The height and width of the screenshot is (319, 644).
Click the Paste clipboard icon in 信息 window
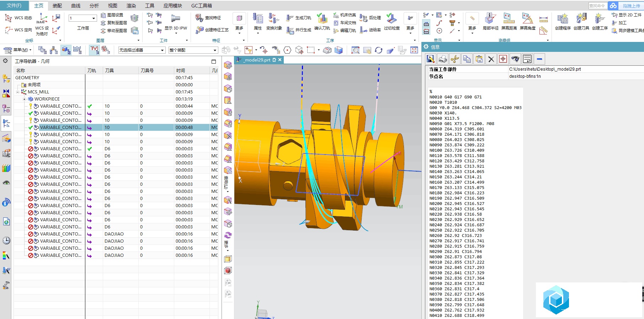[479, 59]
